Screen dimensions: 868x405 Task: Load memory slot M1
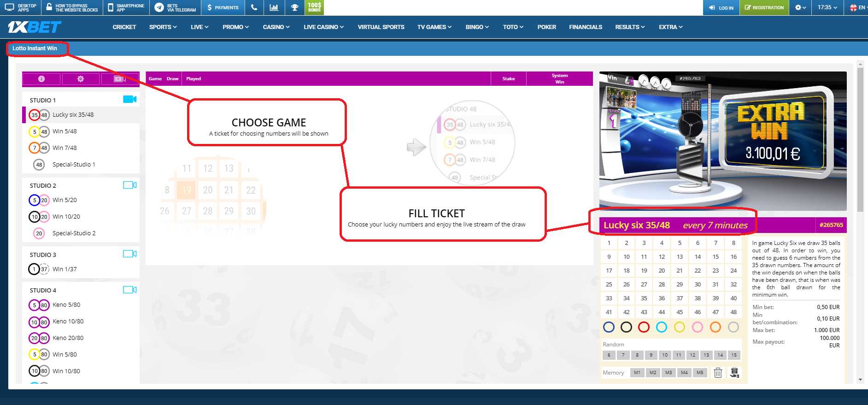point(637,373)
